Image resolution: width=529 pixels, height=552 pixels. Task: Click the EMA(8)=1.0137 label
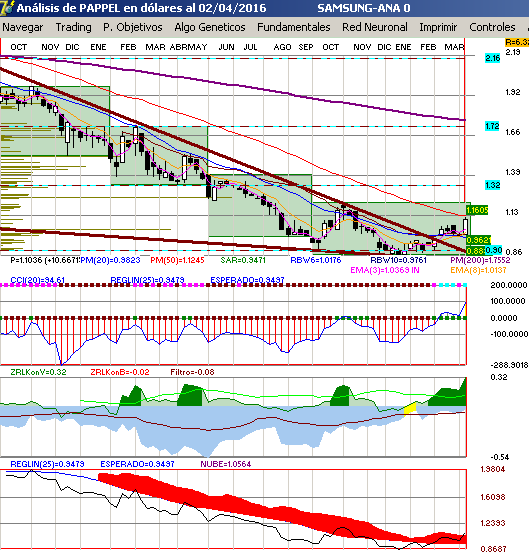pos(478,270)
